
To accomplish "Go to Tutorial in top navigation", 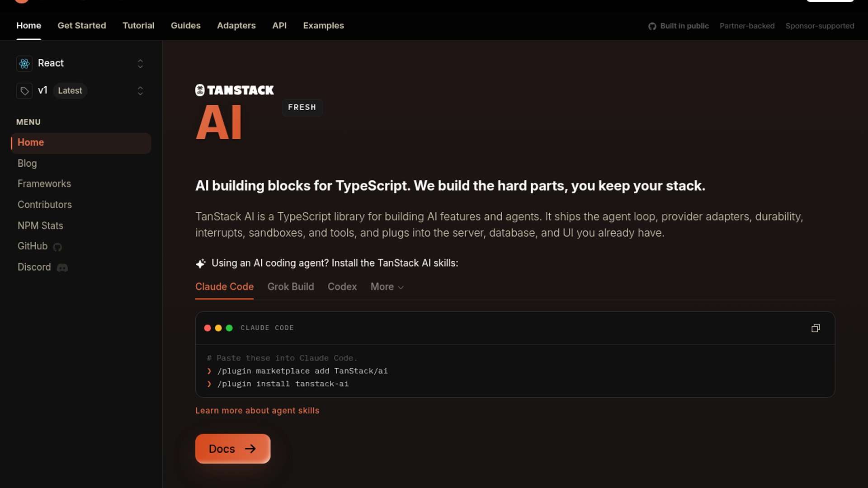I will point(138,26).
